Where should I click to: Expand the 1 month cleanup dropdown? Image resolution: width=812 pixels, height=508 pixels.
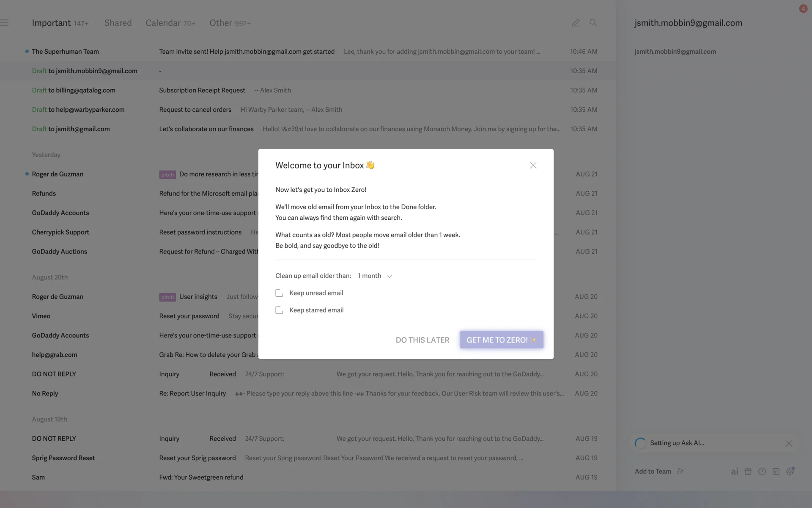(x=375, y=276)
